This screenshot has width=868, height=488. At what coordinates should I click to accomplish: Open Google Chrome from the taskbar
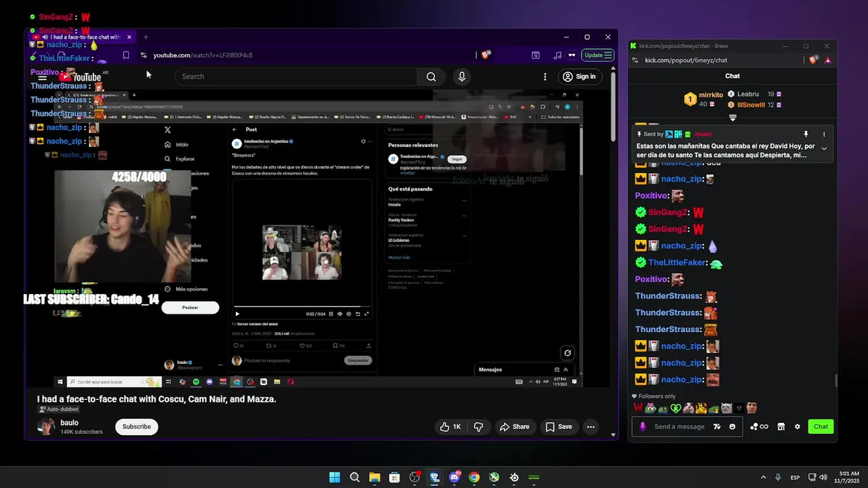(x=474, y=477)
